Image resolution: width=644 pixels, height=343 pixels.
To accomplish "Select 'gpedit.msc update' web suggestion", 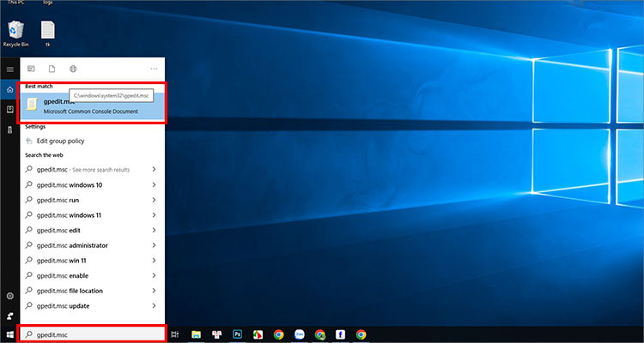I will 93,306.
